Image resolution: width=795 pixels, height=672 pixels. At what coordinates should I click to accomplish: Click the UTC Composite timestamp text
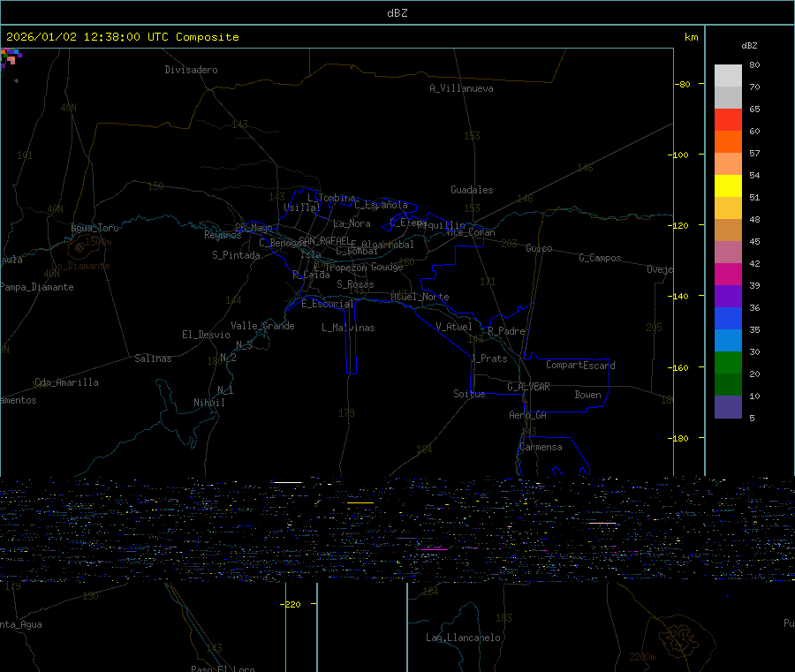point(123,37)
